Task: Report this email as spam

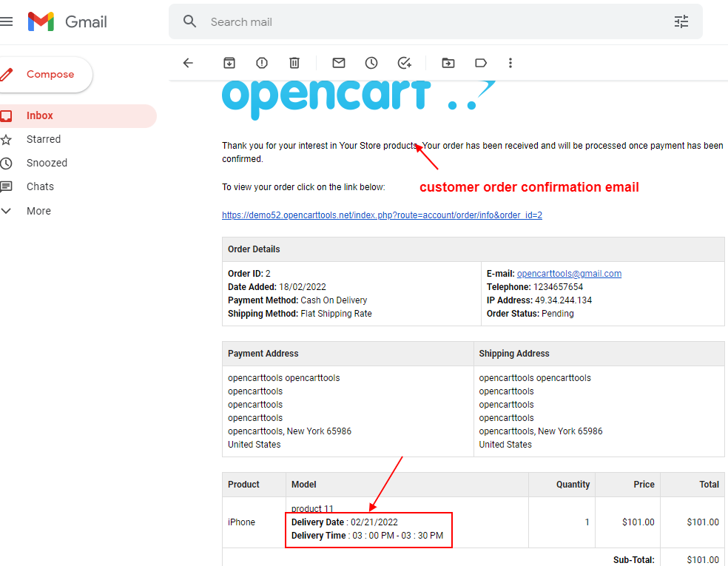Action: tap(261, 63)
